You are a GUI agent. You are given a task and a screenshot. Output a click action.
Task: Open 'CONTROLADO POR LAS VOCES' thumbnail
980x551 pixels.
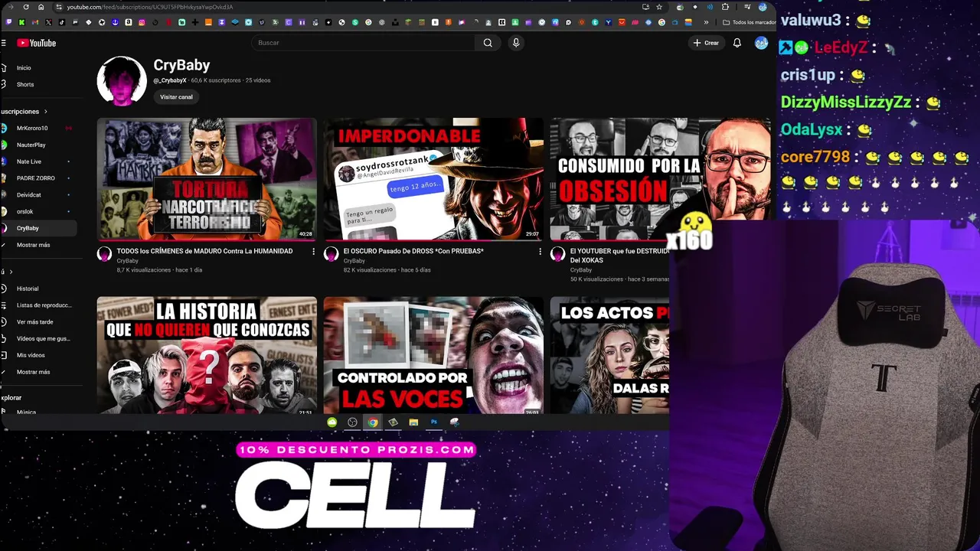433,356
